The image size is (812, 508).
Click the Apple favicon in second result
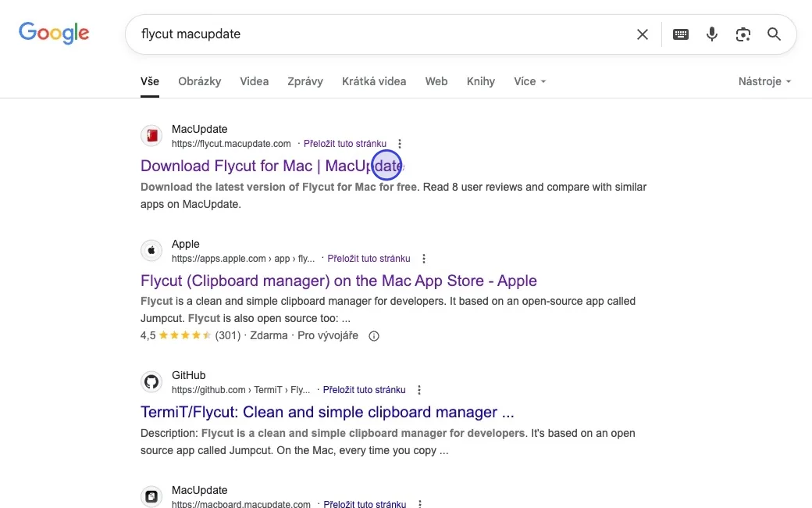151,251
